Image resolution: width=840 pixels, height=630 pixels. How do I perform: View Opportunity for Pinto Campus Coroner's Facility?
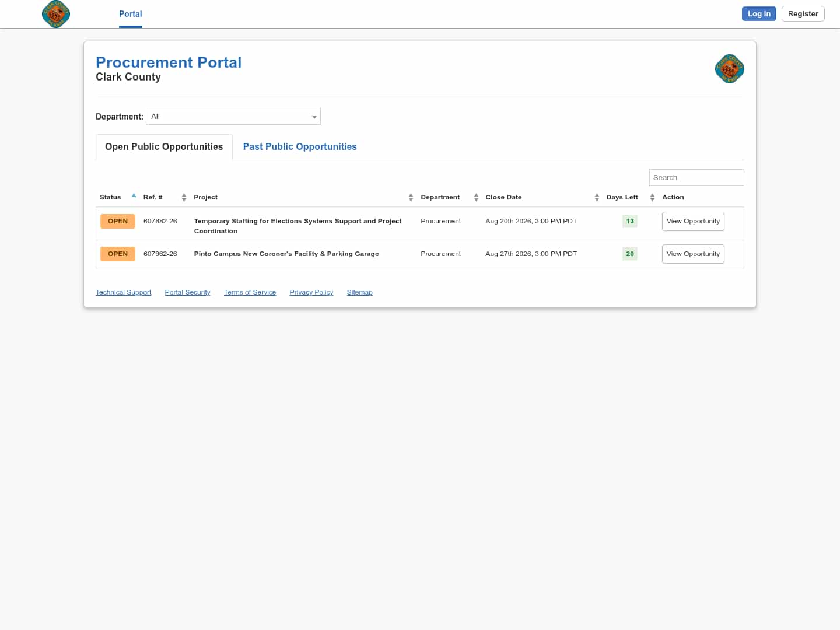pyautogui.click(x=693, y=254)
